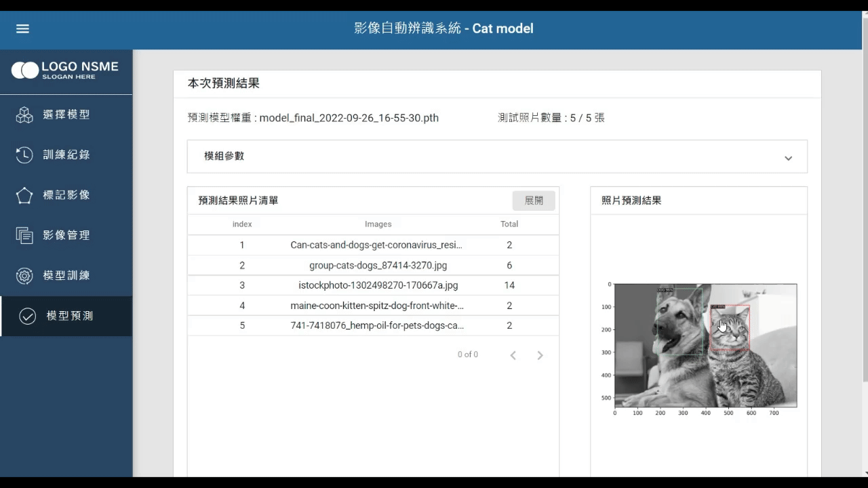Viewport: 868px width, 488px height.
Task: Select 741-7418076_hemp-oil-for-pets row
Action: [373, 325]
